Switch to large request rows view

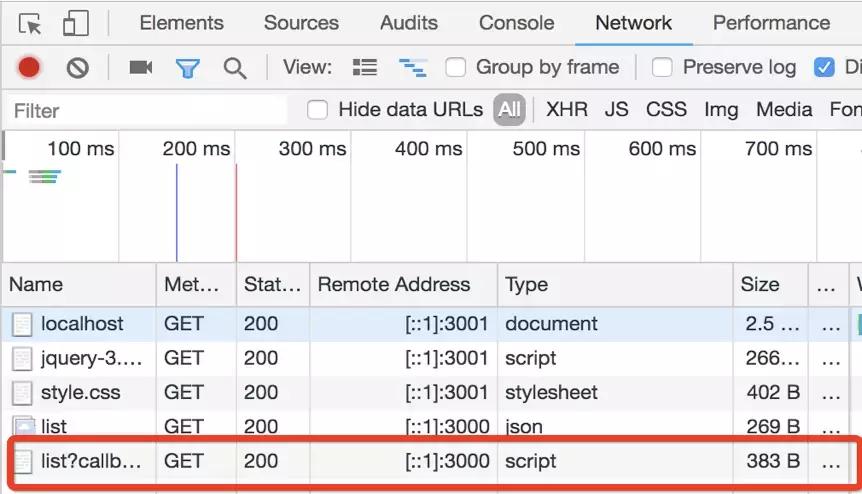[365, 68]
